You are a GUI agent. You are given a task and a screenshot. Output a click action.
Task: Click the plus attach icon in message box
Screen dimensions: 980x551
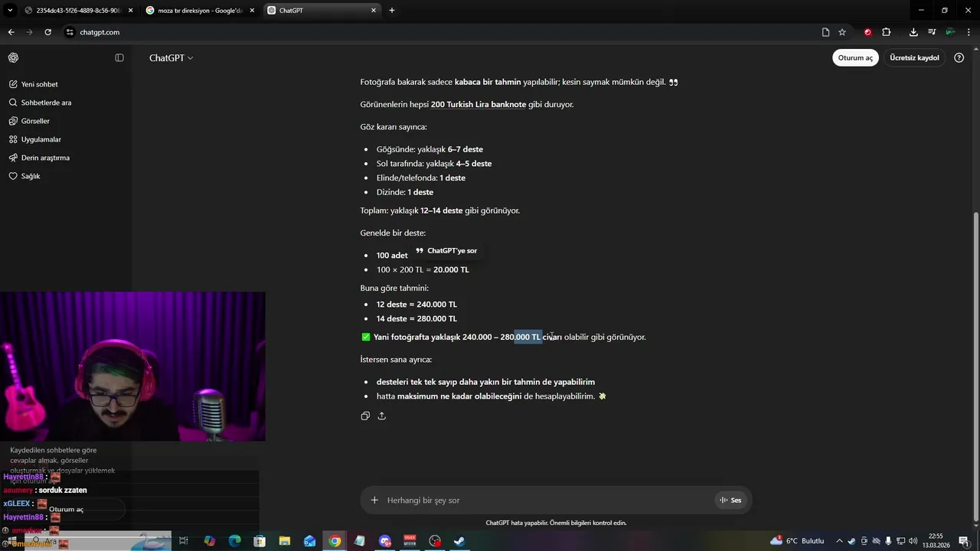pyautogui.click(x=374, y=500)
